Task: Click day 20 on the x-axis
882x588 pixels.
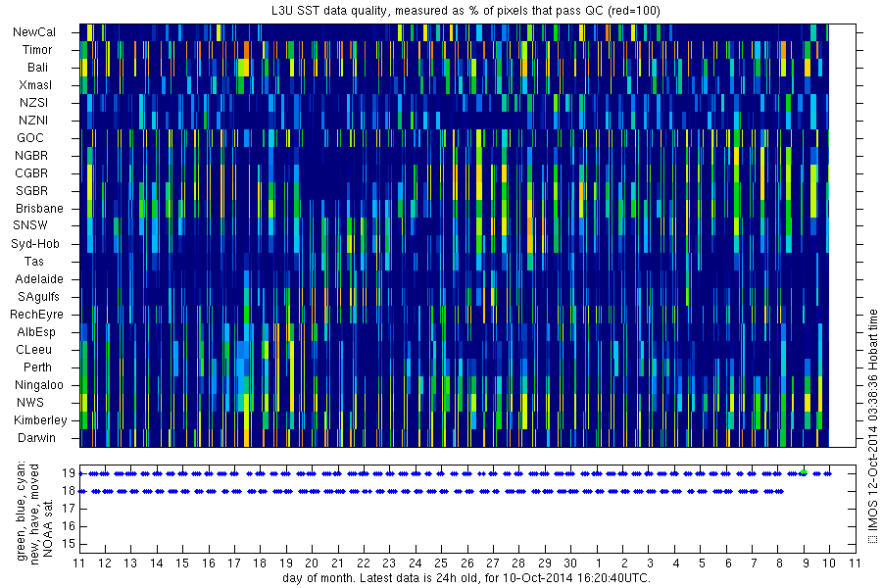Action: (312, 563)
